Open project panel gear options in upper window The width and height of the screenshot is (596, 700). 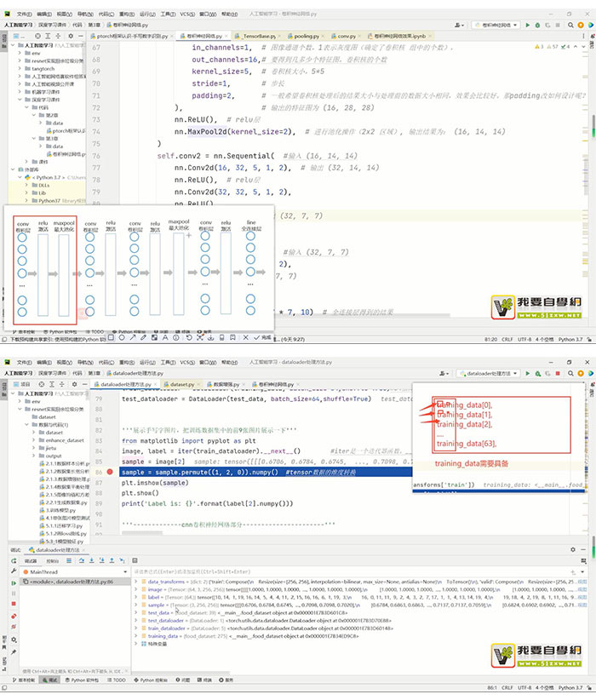(71, 36)
